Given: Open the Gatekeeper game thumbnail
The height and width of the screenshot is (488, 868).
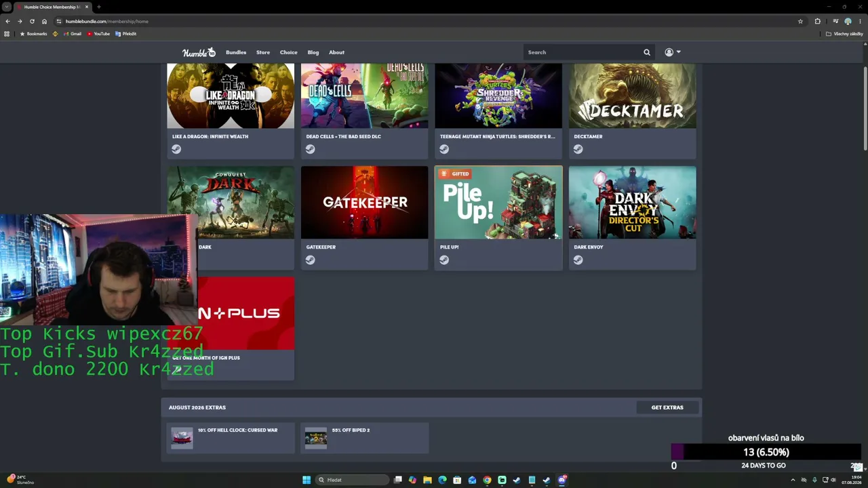Looking at the screenshot, I should coord(365,202).
